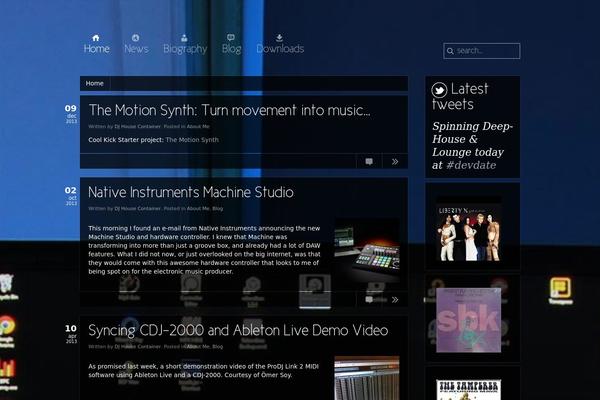Open Blog category in Machine Studio post
Screen dimensions: 600x400
click(217, 209)
